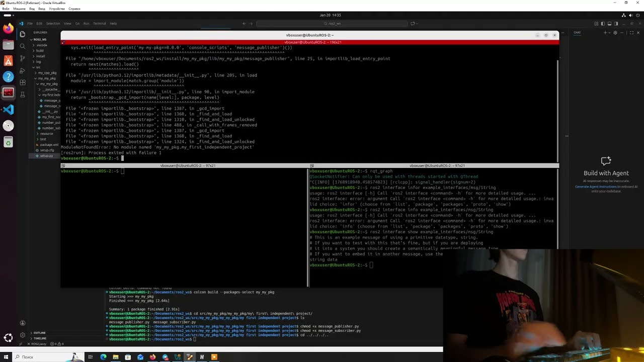The image size is (644, 362).
Task: Open Microsoft Edge on the Windows taskbar
Action: [x=103, y=357]
